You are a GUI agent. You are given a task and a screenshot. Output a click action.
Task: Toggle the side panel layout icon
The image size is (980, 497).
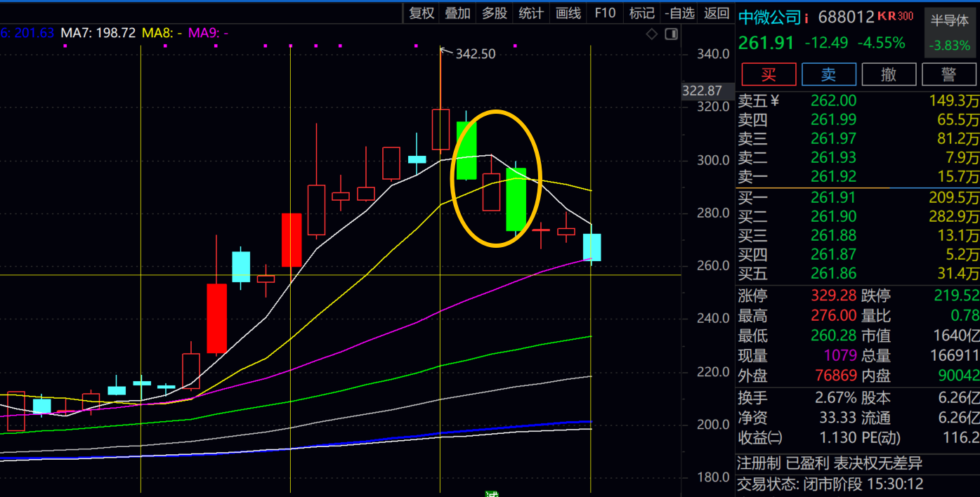point(672,34)
